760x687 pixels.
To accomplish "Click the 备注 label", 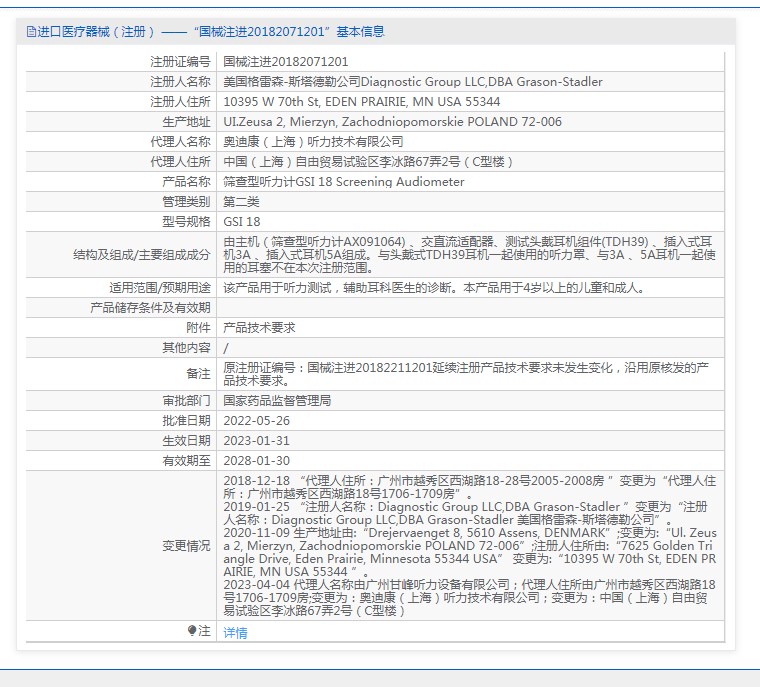I will (x=198, y=374).
